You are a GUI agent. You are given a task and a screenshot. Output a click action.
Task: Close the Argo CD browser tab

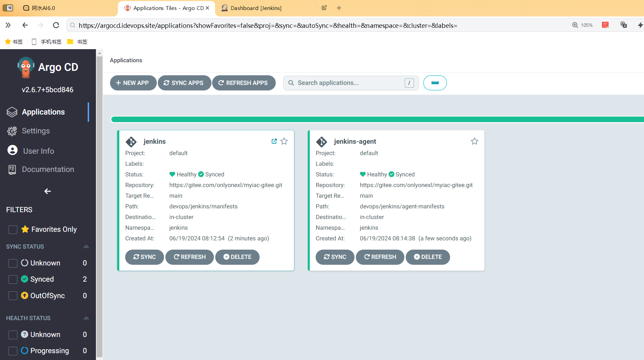click(x=207, y=8)
